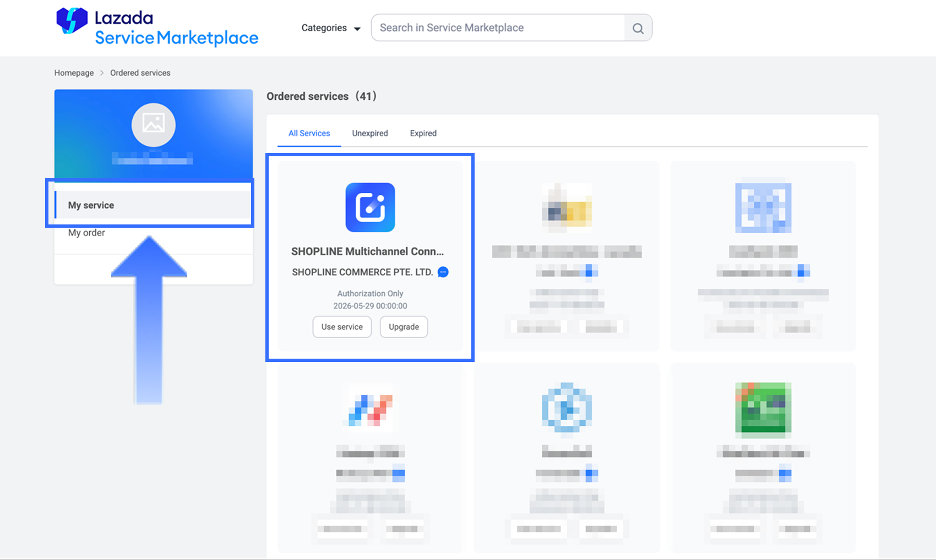
Task: Click Use service on the SHOPLINE card
Action: 342,327
